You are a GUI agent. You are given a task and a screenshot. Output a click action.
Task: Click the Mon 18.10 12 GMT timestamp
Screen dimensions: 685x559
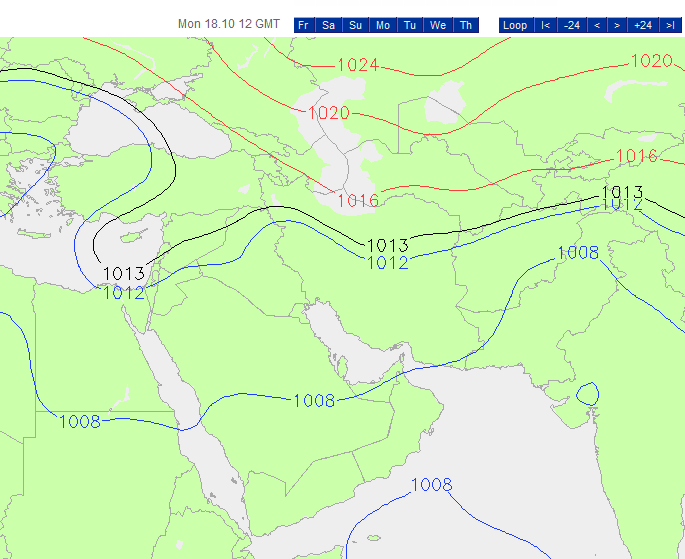(x=228, y=24)
